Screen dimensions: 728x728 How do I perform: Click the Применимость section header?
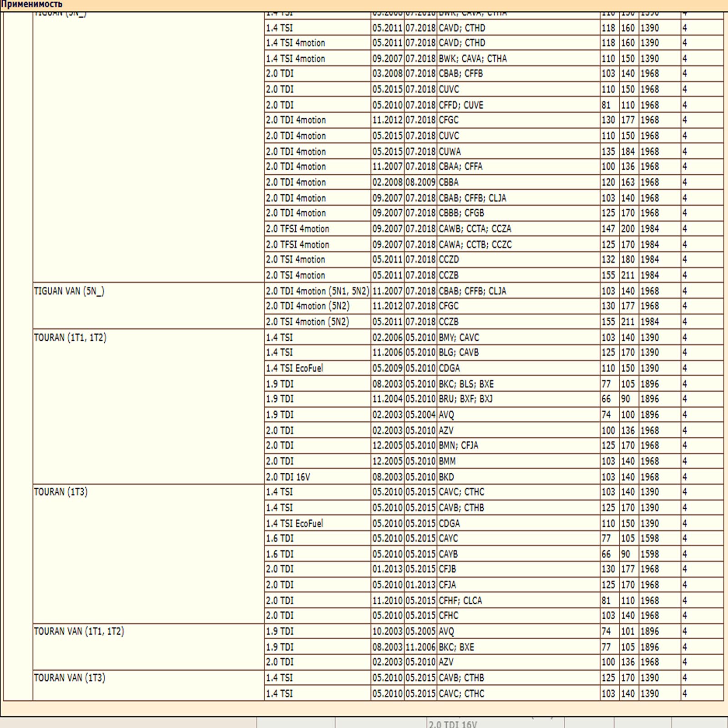[x=32, y=5]
